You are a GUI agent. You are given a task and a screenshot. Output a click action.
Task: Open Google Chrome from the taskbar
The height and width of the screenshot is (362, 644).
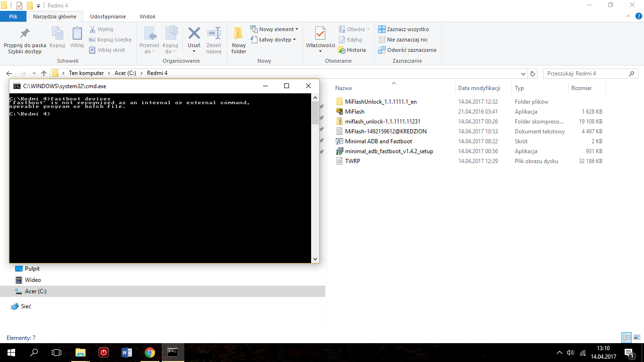[x=150, y=353]
